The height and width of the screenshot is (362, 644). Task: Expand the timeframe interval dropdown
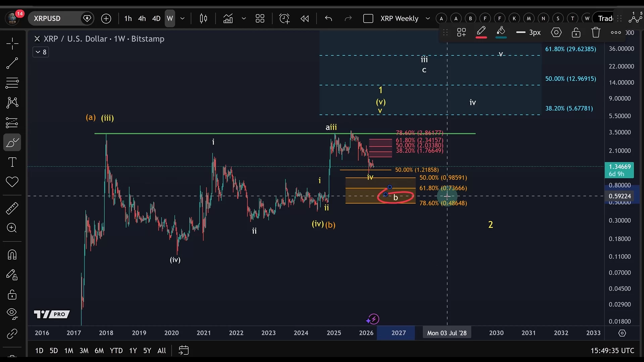point(183,18)
